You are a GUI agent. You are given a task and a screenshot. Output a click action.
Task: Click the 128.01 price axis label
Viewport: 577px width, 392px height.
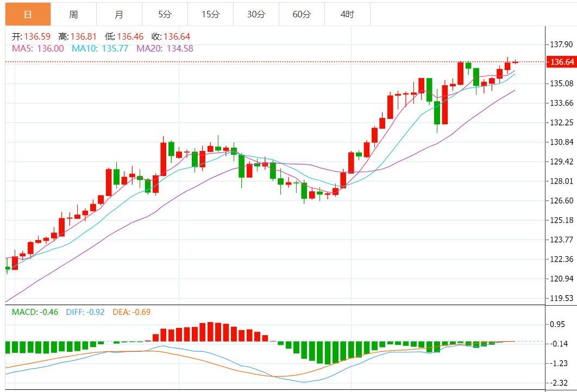tap(562, 181)
